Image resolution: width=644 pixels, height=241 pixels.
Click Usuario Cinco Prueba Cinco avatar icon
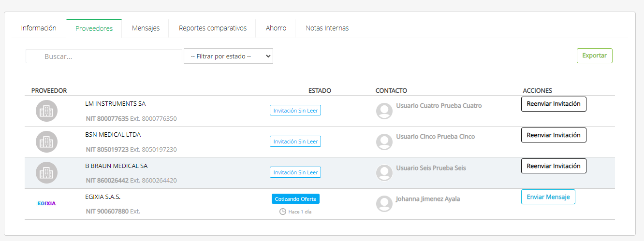[384, 142]
